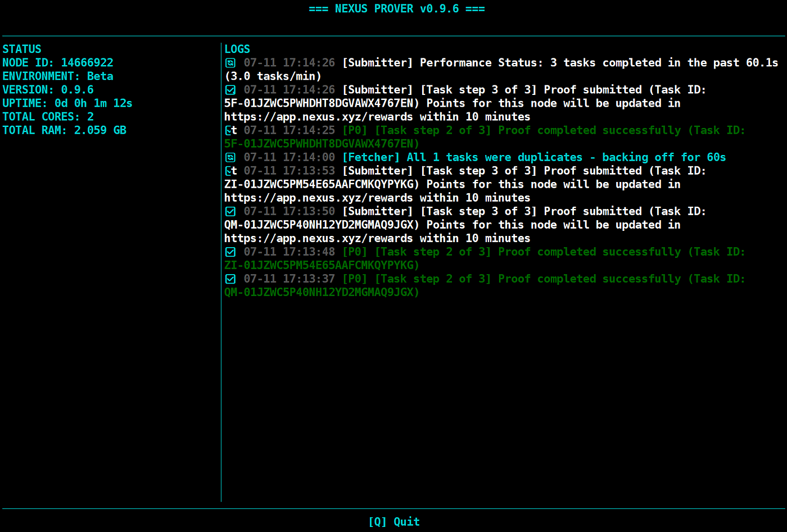Click the refresh icon before the 17:14:00 Fetcher log
Viewport: 787px width, 532px height.
(230, 157)
